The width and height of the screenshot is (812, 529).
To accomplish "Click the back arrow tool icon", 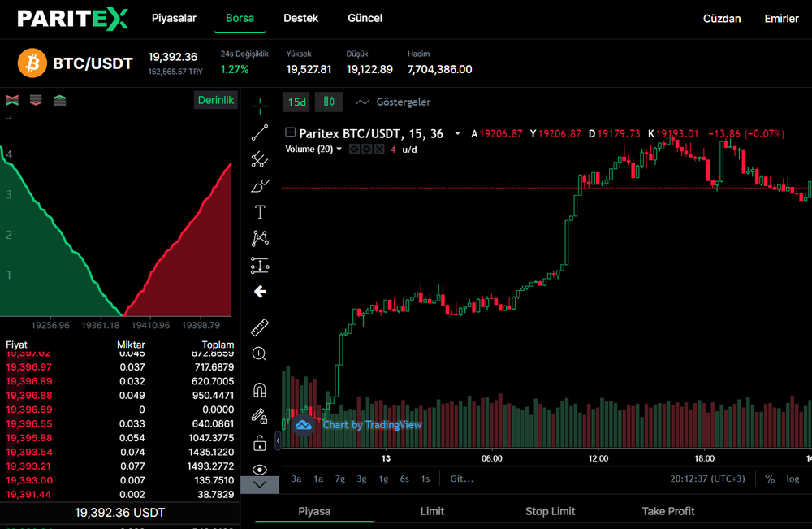I will click(x=260, y=292).
